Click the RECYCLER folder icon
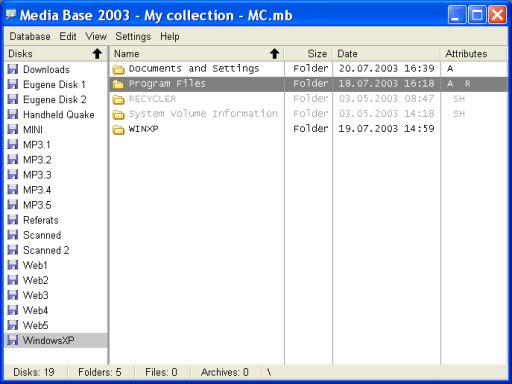 [x=118, y=99]
